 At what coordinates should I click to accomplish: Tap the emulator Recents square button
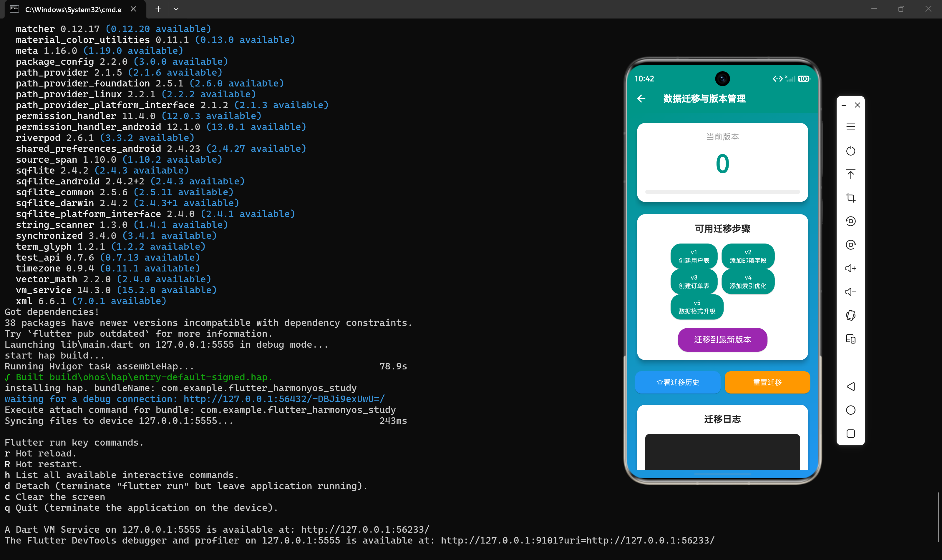point(850,434)
